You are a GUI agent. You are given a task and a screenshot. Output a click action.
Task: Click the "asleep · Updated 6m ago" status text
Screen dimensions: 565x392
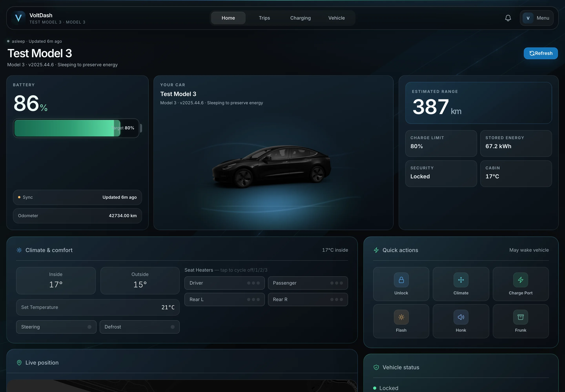coord(37,41)
